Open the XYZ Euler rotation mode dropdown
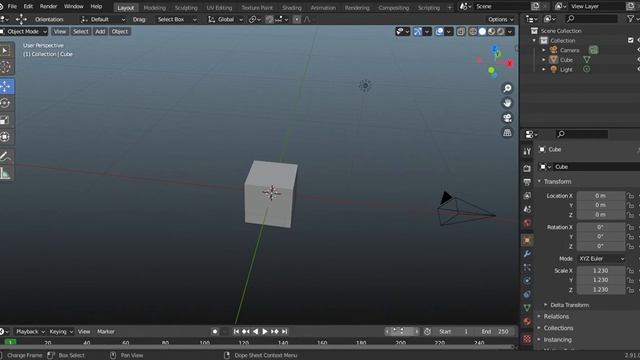The image size is (640, 360). 601,258
